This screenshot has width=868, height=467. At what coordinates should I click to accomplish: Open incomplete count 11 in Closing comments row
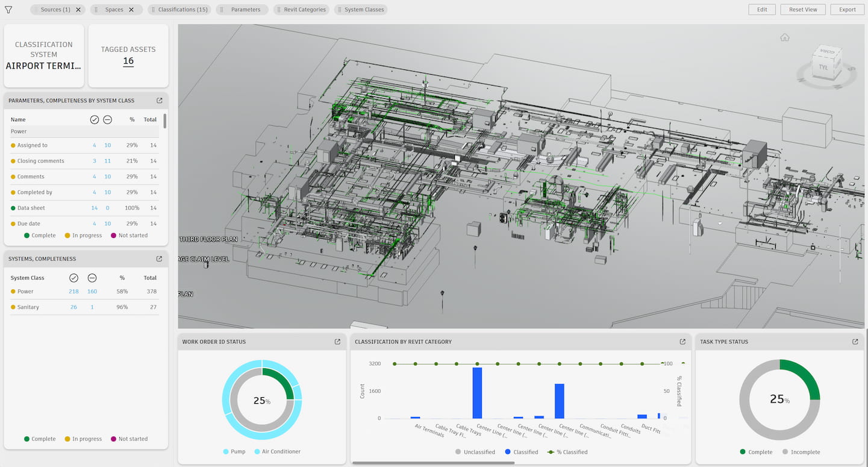[107, 161]
